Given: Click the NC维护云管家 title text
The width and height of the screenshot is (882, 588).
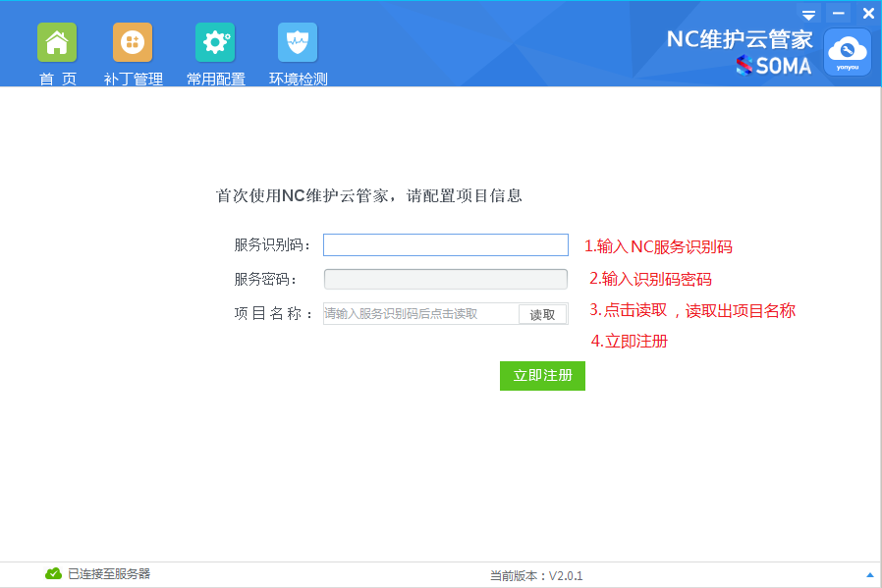Looking at the screenshot, I should coord(740,39).
